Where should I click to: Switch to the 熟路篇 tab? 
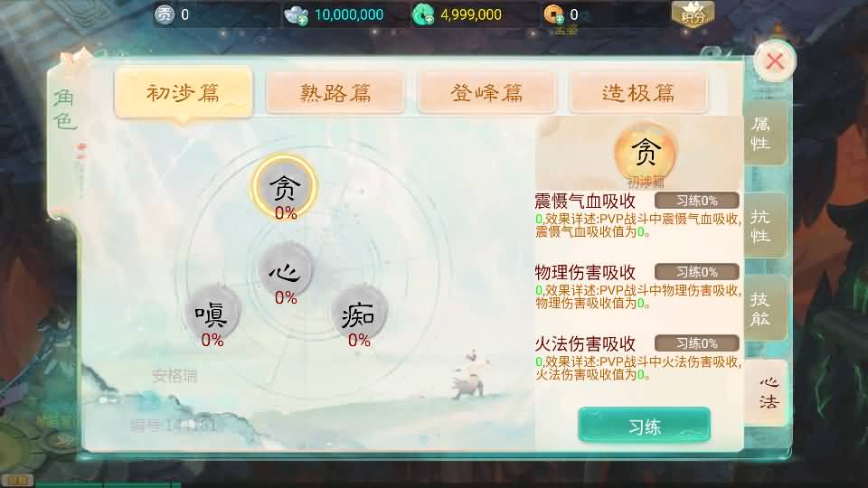[335, 92]
